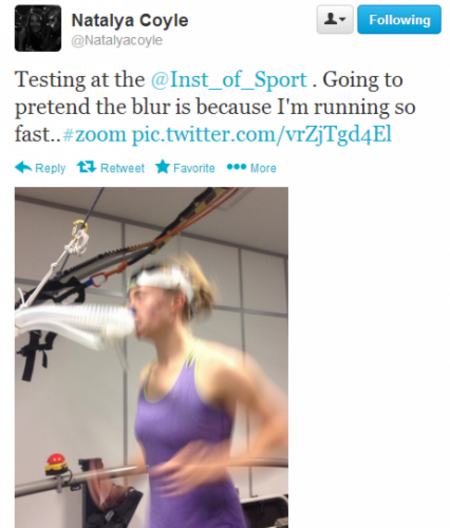
Task: Open the treadmill runner photo
Action: 152,358
